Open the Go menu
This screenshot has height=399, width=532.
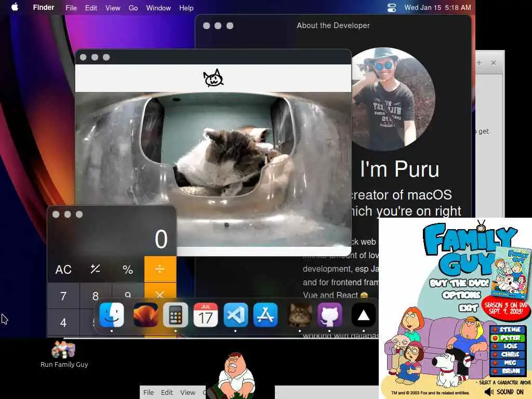click(133, 8)
